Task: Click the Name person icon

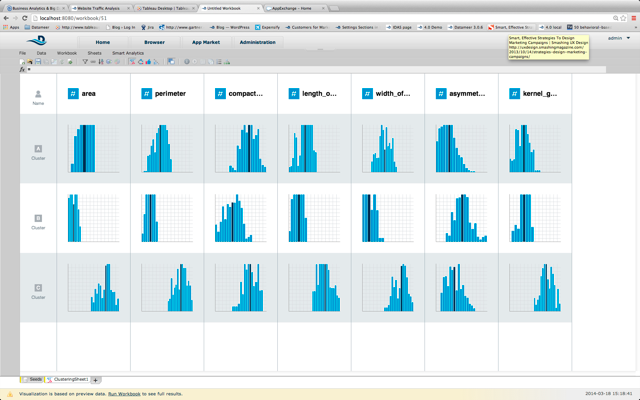Action: click(x=38, y=94)
